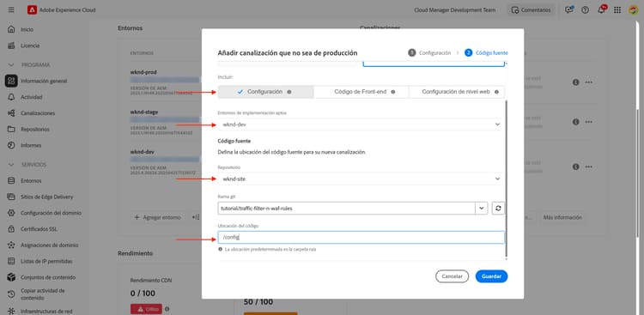Click the Actividad bell icon in sidebar
644x315 pixels.
click(11, 97)
